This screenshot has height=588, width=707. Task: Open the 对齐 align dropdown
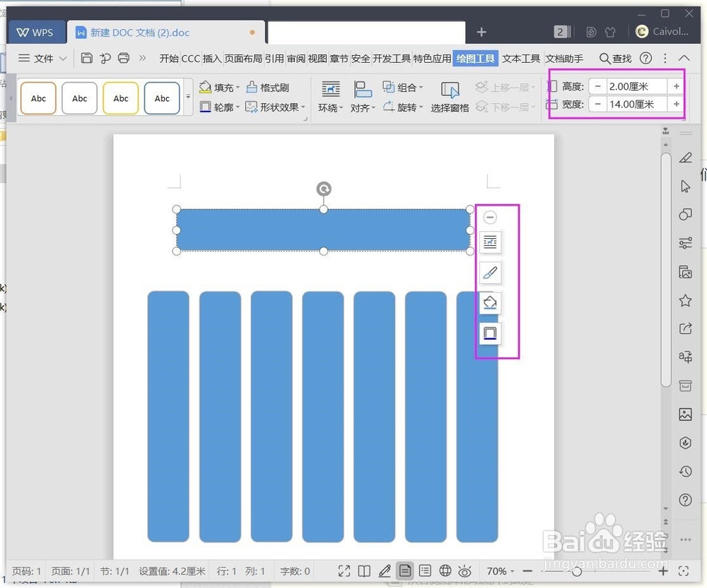click(x=363, y=97)
